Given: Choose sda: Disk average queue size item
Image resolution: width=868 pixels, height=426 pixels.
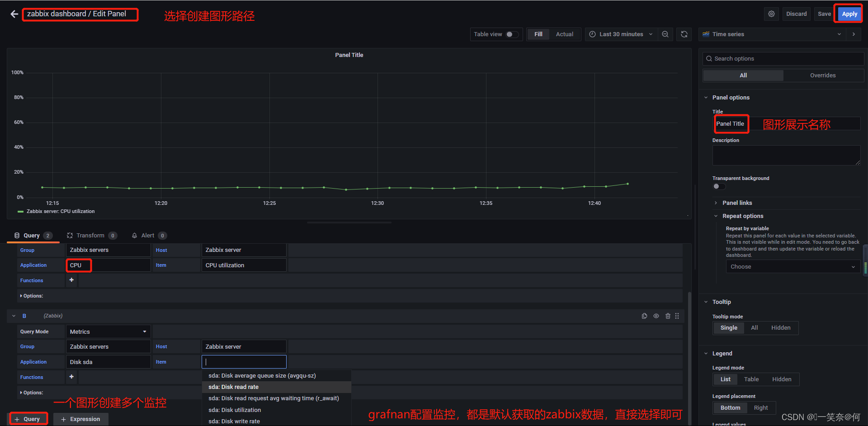Looking at the screenshot, I should pyautogui.click(x=276, y=376).
